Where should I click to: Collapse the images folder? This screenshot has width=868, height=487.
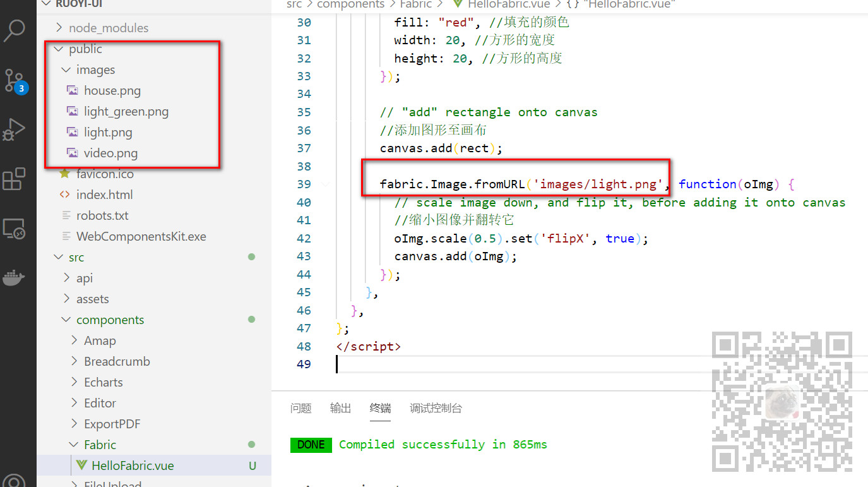(66, 69)
